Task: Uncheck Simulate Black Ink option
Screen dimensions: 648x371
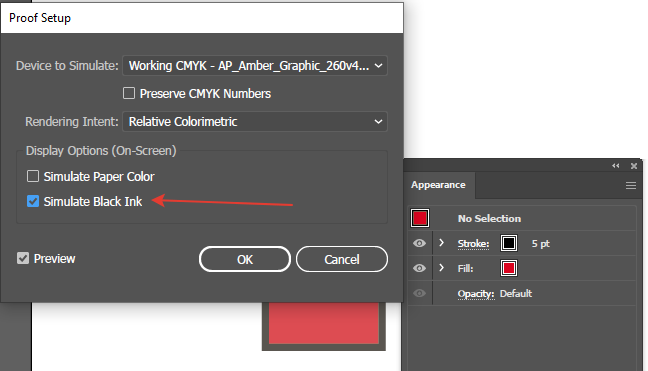Action: (33, 201)
